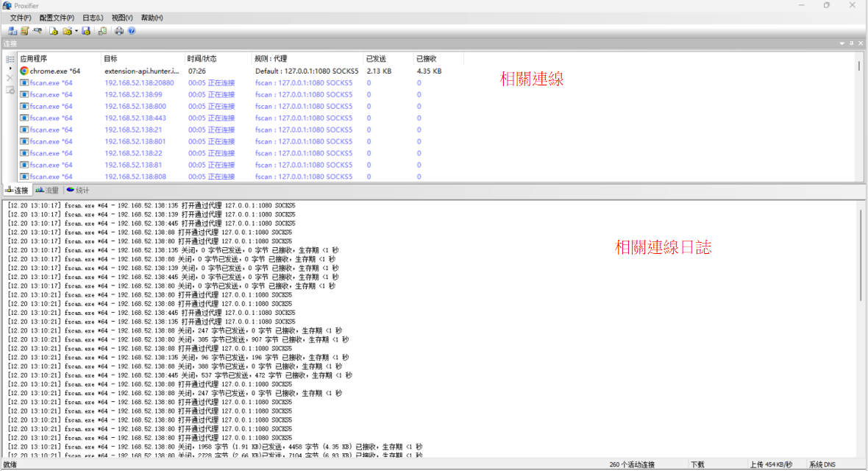Close the 连接 panel with its X
The height and width of the screenshot is (471, 868).
click(860, 43)
